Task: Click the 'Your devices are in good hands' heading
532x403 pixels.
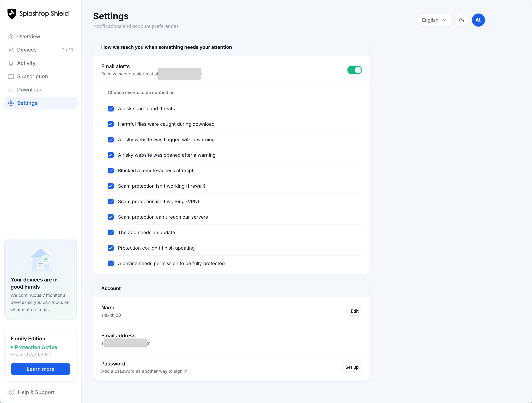Action: (34, 283)
